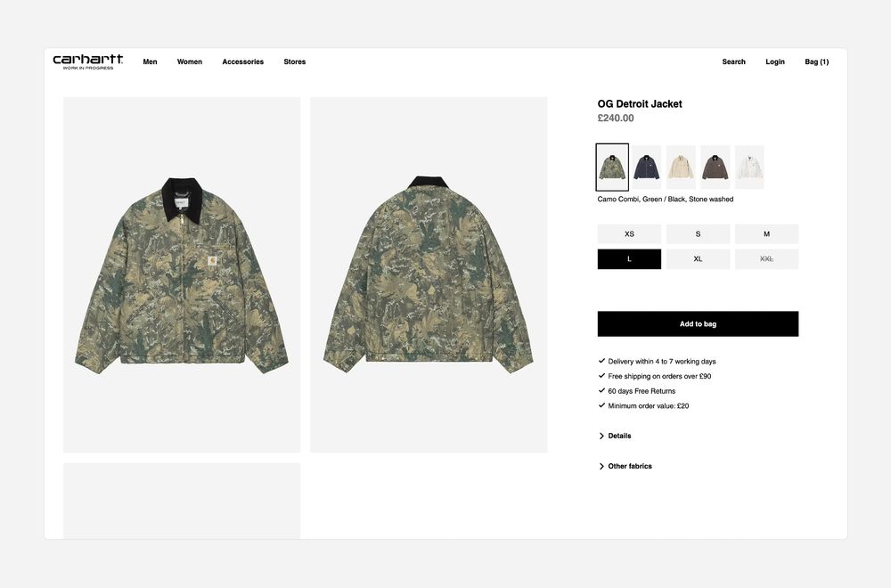This screenshot has width=891, height=588.
Task: Go to Accessories in navigation
Action: point(242,62)
